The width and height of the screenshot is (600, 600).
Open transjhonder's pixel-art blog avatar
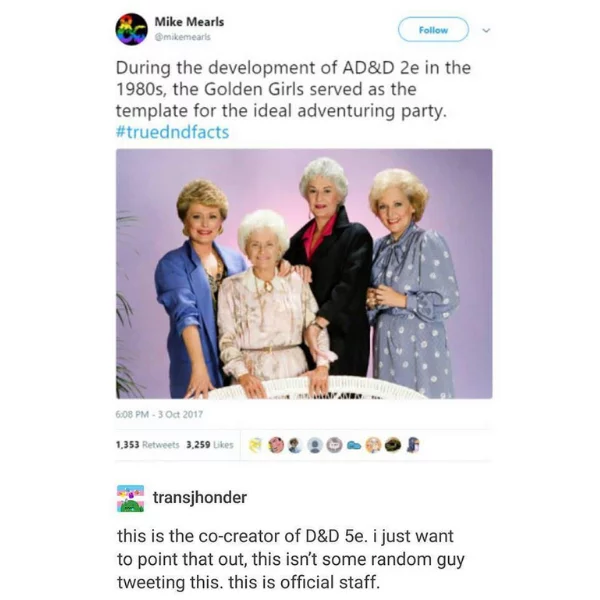click(x=130, y=498)
